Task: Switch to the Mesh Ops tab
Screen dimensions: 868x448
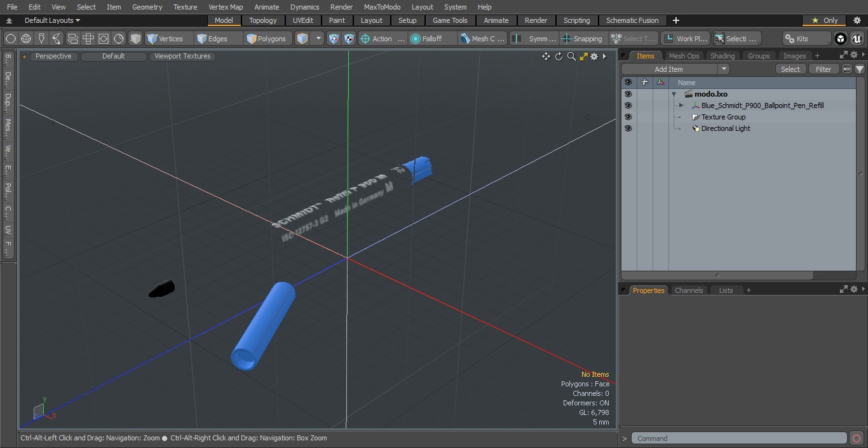Action: pyautogui.click(x=684, y=56)
